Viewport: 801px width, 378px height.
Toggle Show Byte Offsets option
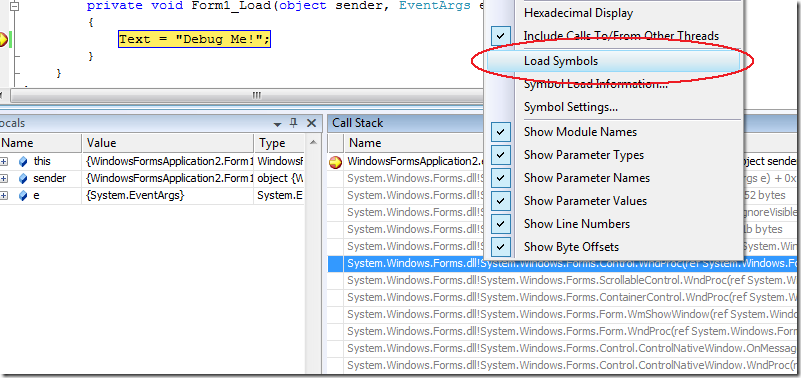coord(501,247)
